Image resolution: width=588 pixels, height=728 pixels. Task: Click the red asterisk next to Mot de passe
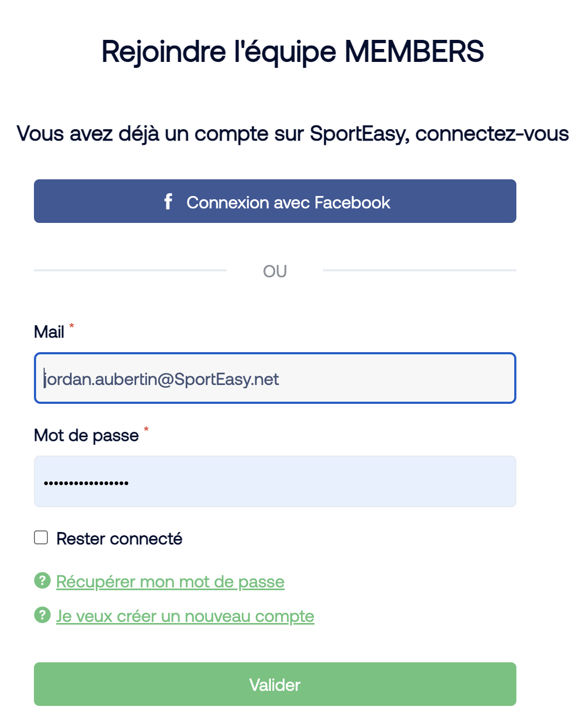click(x=146, y=429)
